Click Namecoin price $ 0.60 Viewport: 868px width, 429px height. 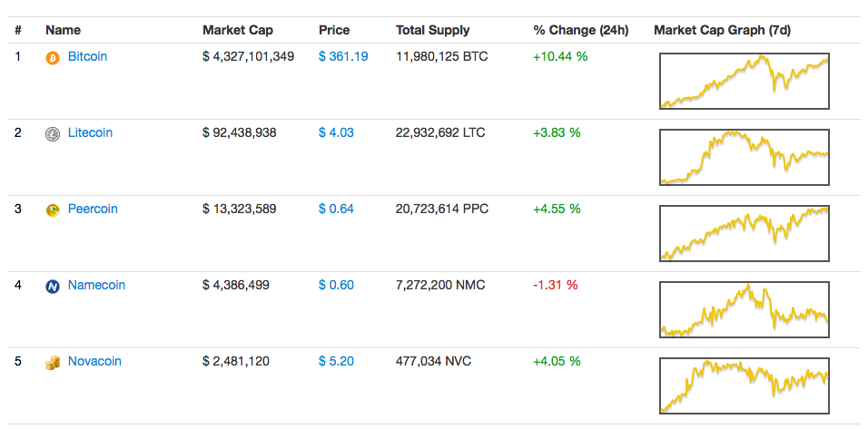click(337, 286)
